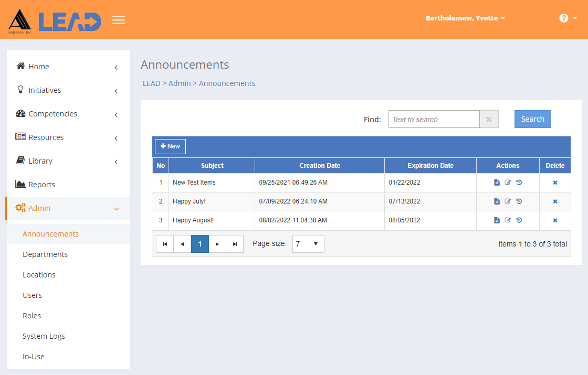This screenshot has height=375, width=588.
Task: Go to the last page of results
Action: [235, 244]
